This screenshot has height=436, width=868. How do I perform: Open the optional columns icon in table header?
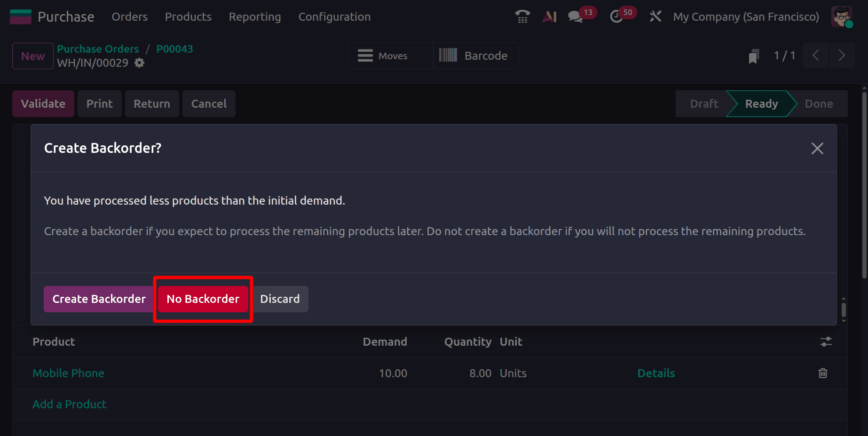826,342
